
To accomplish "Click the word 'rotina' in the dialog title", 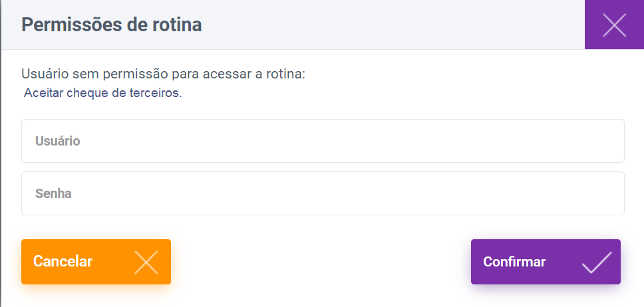I will tap(178, 25).
